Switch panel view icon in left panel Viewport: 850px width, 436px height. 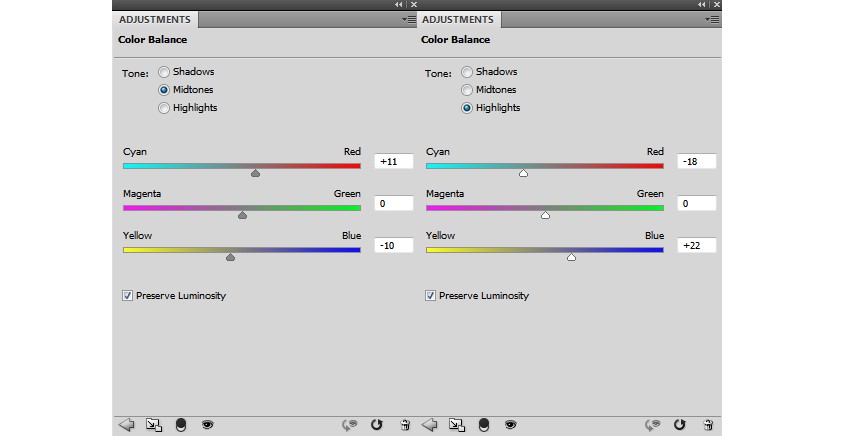click(x=154, y=425)
